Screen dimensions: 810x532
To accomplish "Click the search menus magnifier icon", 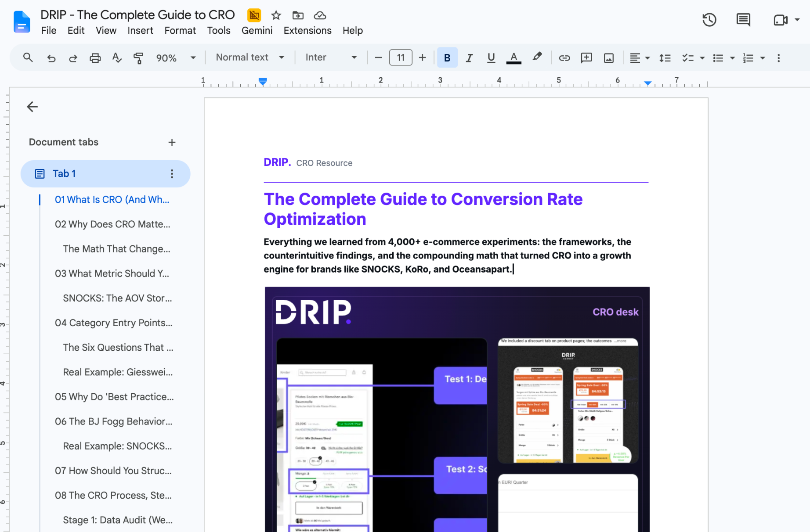I will click(28, 58).
